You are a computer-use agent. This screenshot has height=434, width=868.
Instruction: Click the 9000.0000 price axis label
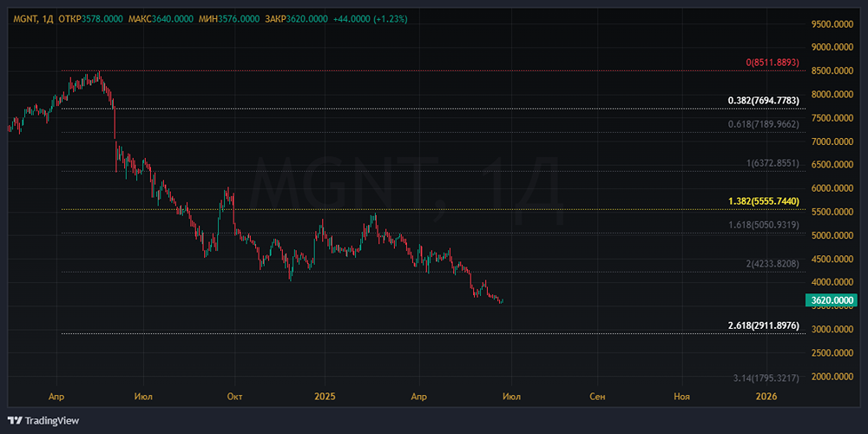click(832, 48)
